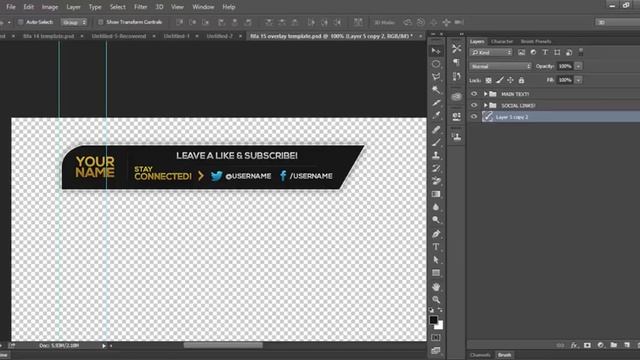
Task: Select the Quick Selection tool
Action: pos(436,89)
